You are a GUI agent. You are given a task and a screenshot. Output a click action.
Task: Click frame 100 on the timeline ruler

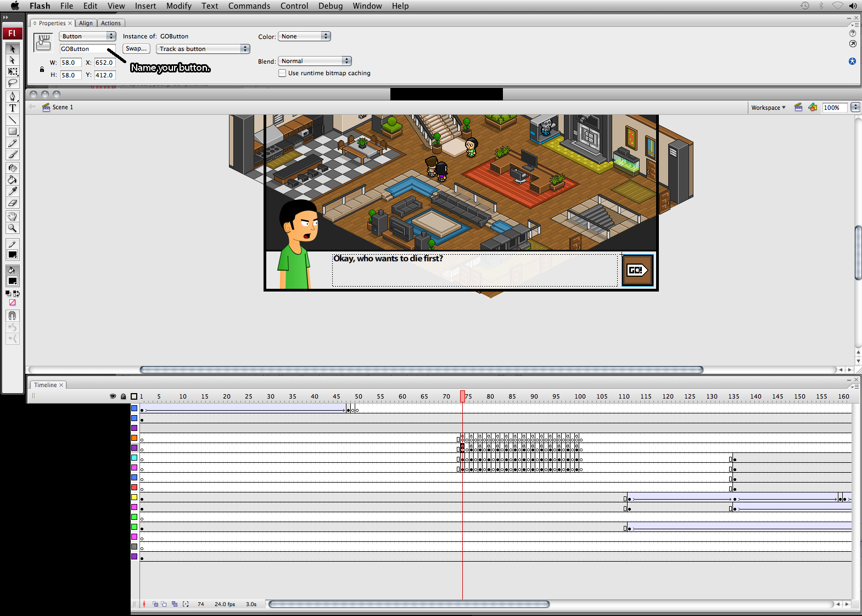point(580,396)
